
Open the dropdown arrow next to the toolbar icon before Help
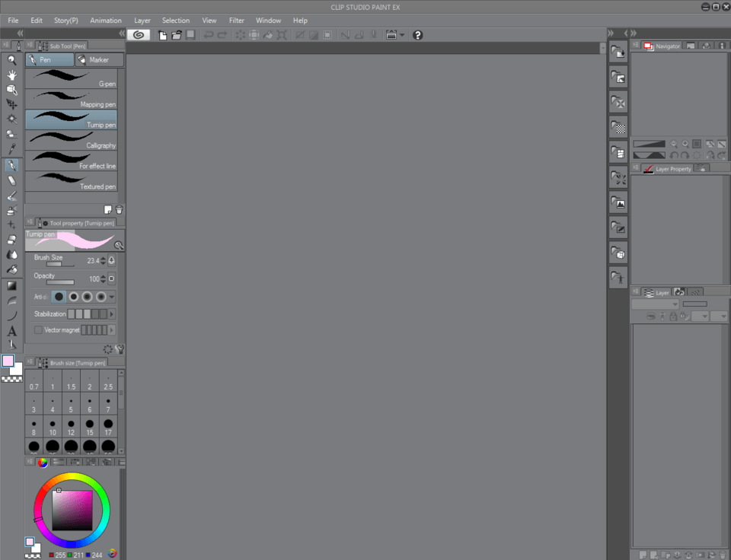tap(402, 35)
